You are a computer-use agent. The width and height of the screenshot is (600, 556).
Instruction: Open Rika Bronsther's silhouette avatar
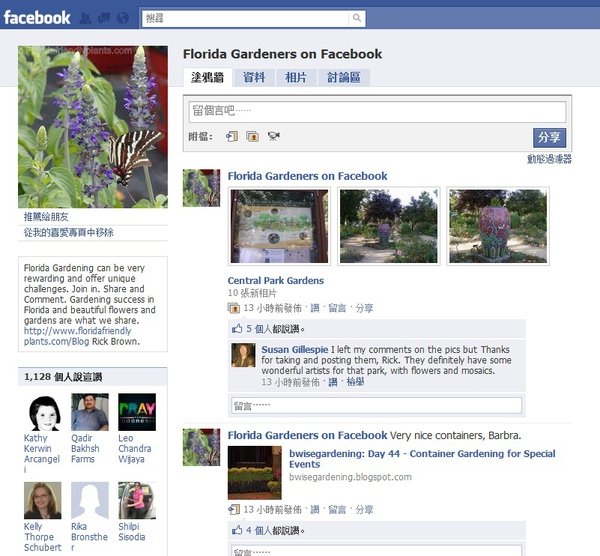click(x=90, y=501)
